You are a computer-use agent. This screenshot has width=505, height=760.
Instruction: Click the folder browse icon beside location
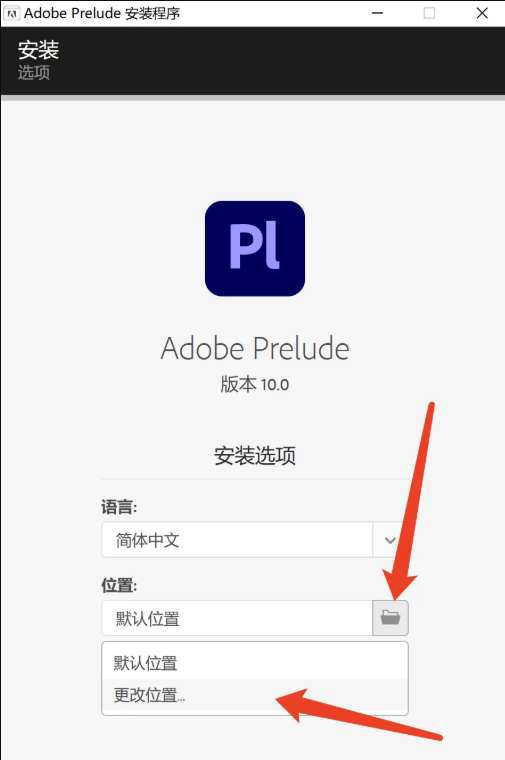390,618
